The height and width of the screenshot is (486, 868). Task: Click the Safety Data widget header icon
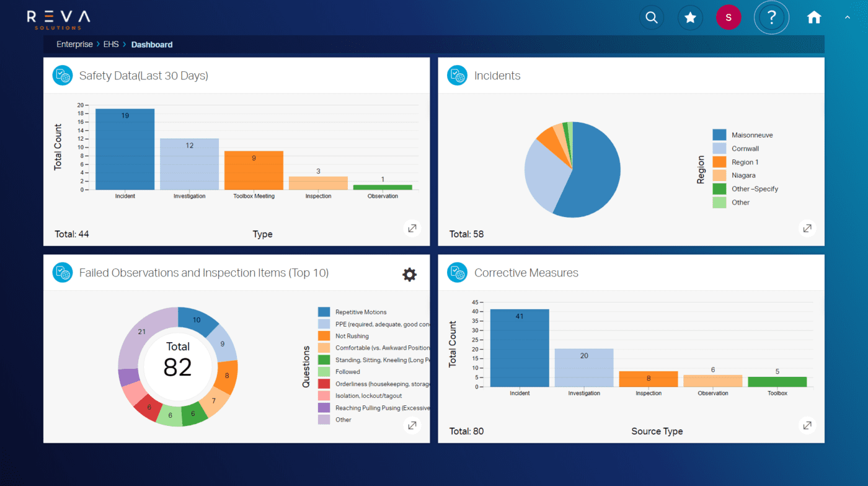pos(62,75)
